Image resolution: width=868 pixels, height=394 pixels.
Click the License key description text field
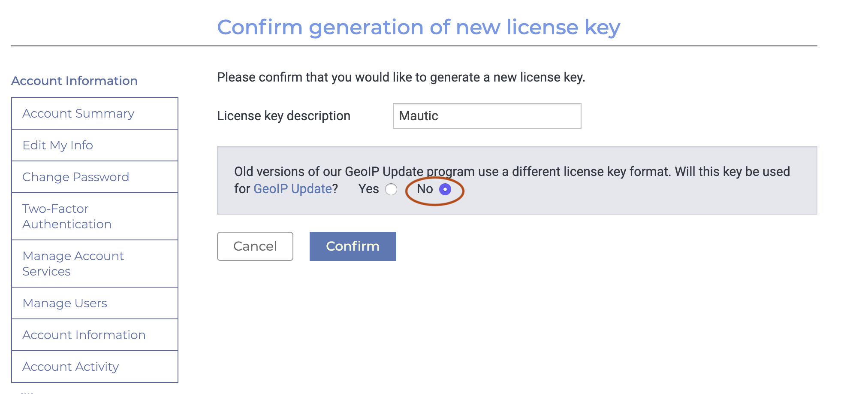(487, 116)
